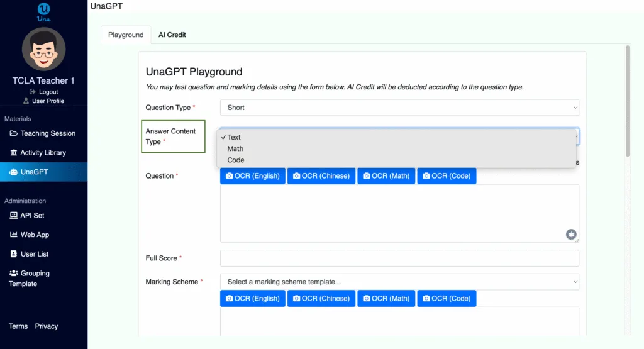Open API Set in Administration
This screenshot has width=644, height=349.
[x=32, y=216]
